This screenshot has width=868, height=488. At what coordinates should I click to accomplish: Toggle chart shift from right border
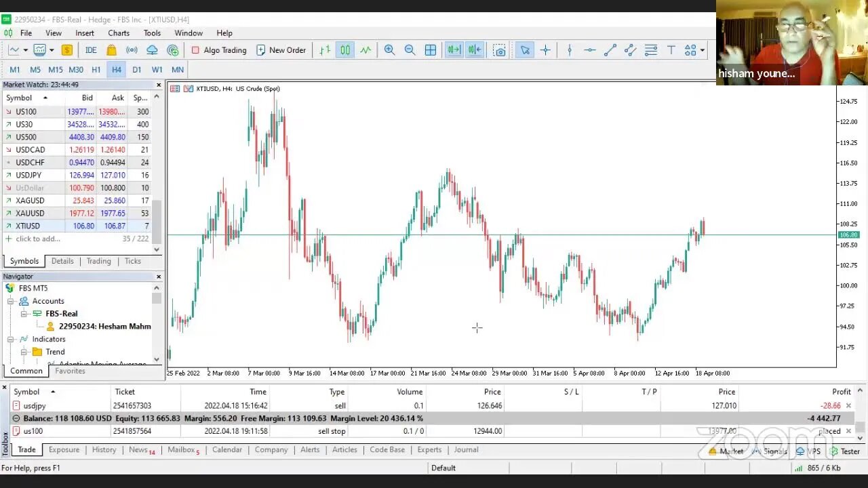tap(474, 50)
